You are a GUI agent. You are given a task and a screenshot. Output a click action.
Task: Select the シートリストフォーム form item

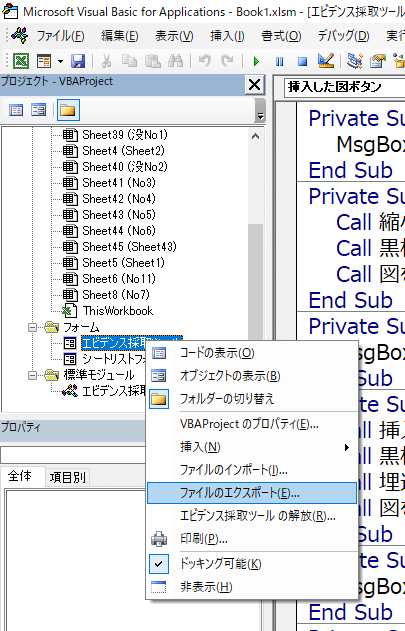114,359
